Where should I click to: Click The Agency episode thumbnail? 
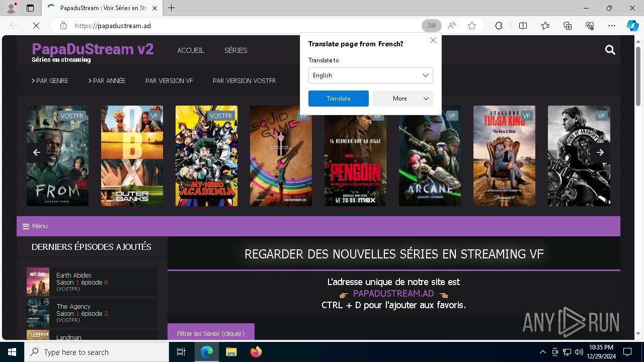pos(38,313)
